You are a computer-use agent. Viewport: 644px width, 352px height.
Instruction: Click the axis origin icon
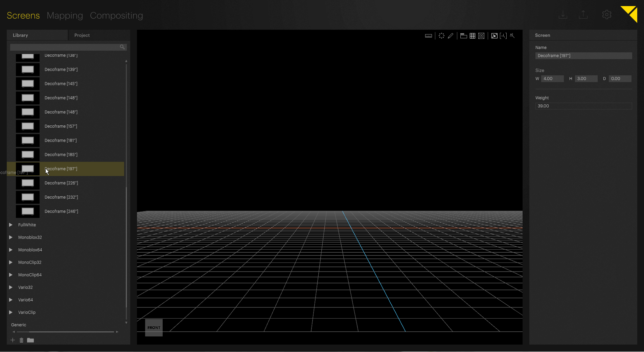(x=512, y=35)
